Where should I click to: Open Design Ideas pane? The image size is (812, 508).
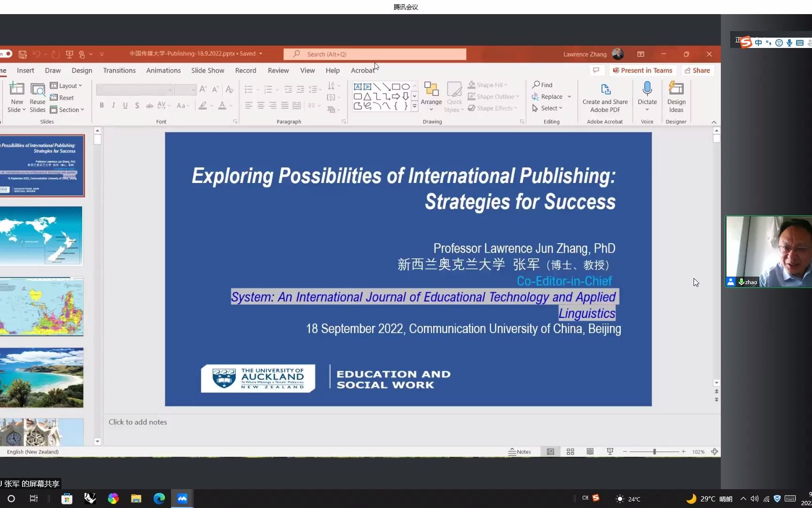(x=676, y=97)
